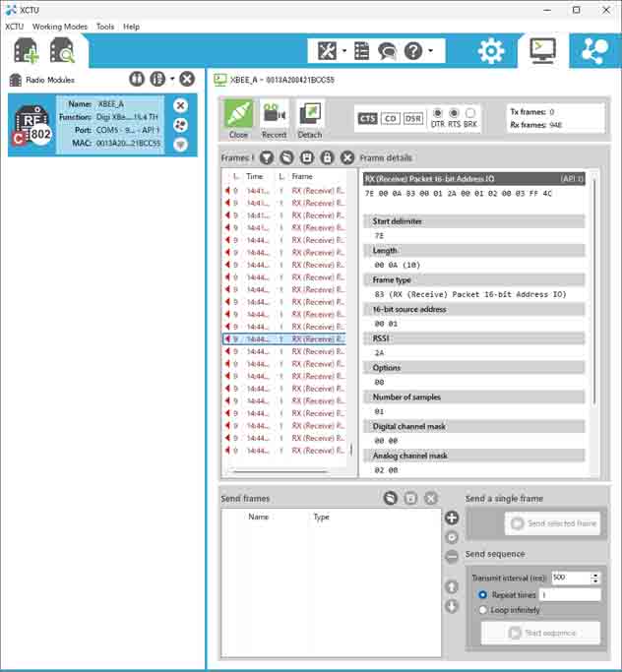
Task: Open the feedback chat bubbles icon
Action: point(387,51)
